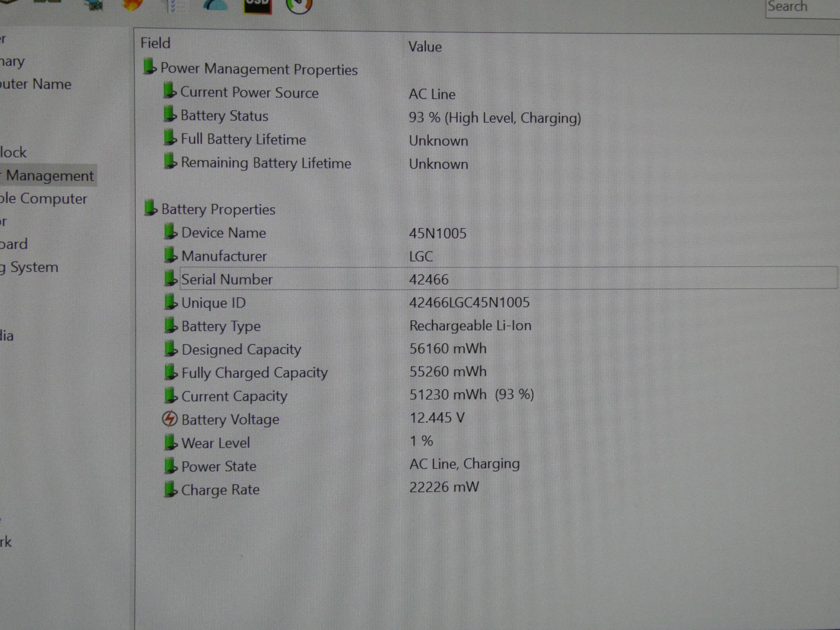The height and width of the screenshot is (630, 840).
Task: Click the Full Battery Lifetime row icon
Action: (x=170, y=138)
